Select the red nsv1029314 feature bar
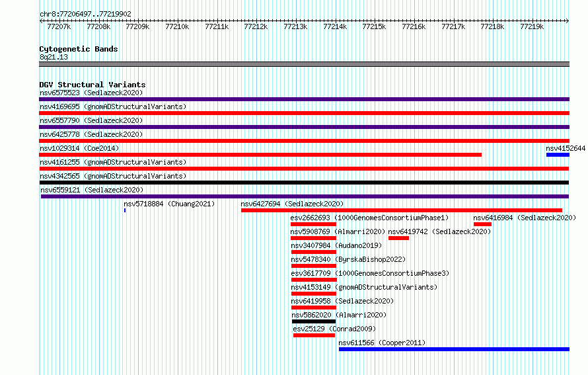Screen dimensions: 588x375 pos(260,155)
